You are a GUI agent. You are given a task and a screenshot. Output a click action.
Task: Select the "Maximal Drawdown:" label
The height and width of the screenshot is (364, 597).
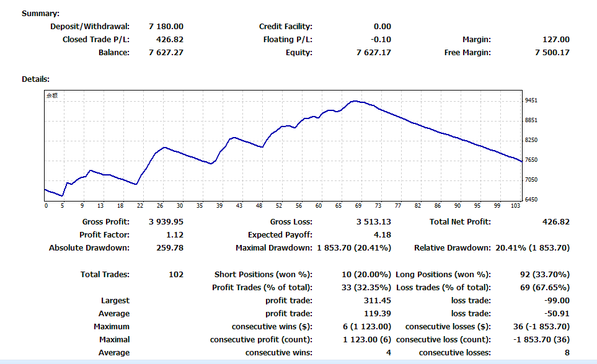[274, 247]
